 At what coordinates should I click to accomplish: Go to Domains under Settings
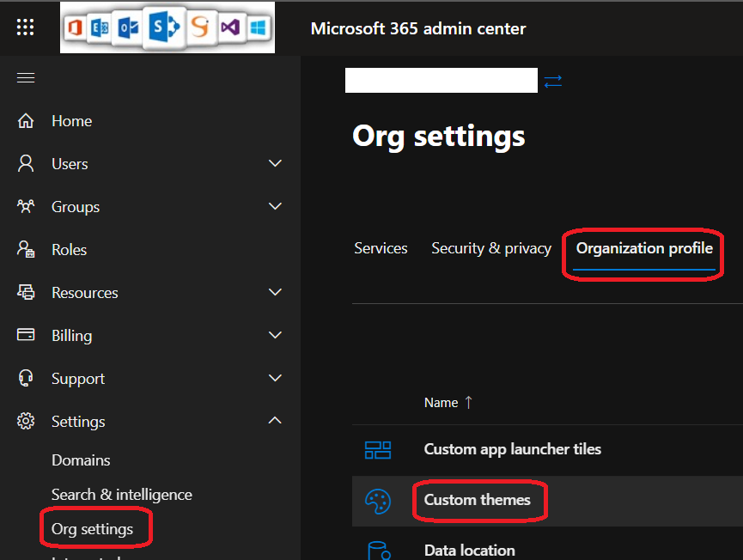point(81,460)
